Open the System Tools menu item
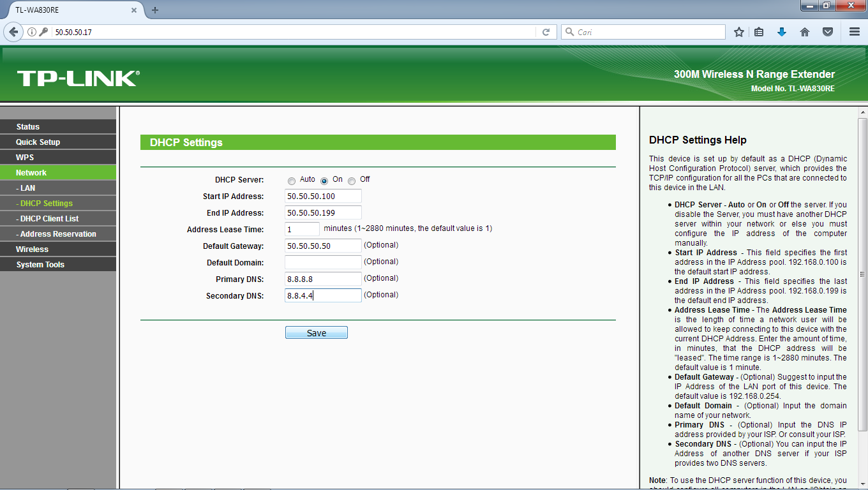The image size is (868, 490). point(58,265)
